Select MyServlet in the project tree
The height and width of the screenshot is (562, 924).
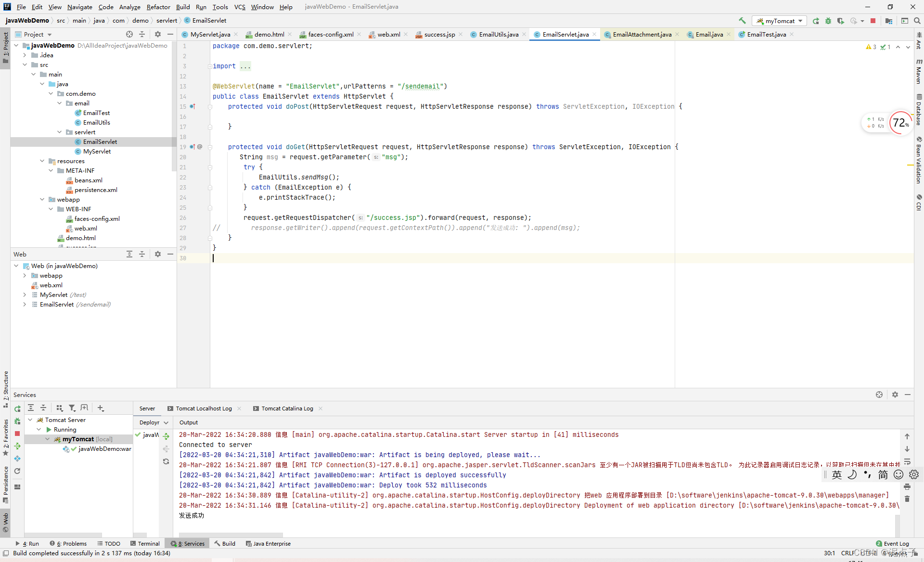tap(97, 151)
